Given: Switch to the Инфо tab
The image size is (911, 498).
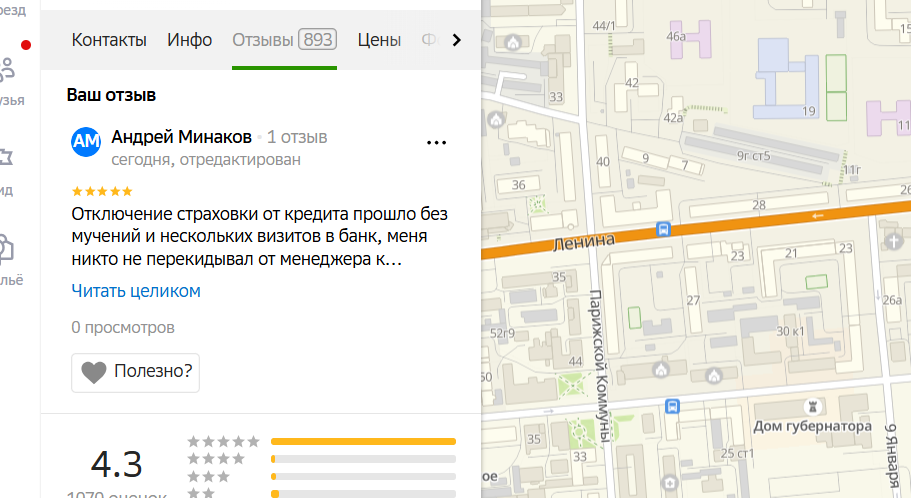Looking at the screenshot, I should [x=189, y=40].
